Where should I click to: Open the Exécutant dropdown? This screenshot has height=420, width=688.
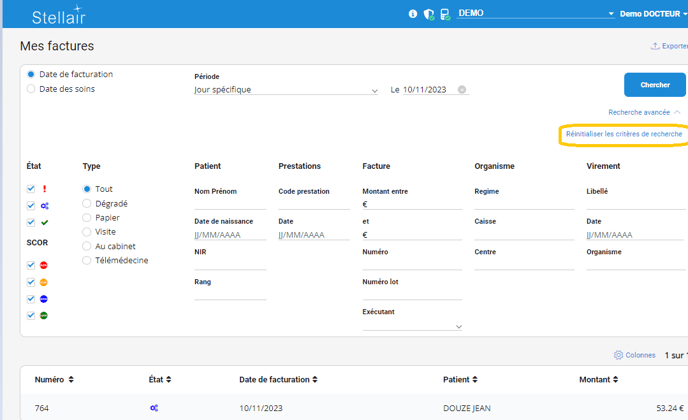[x=412, y=326]
